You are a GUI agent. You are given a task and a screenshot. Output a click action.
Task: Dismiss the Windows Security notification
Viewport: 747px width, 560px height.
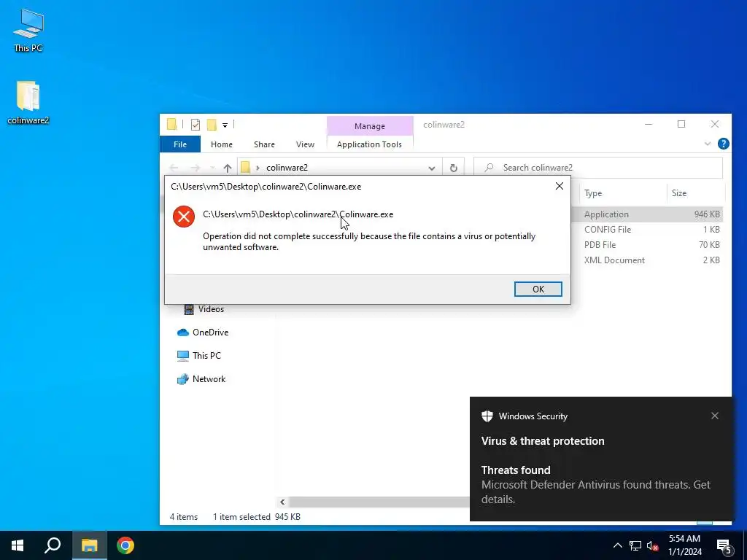715,416
